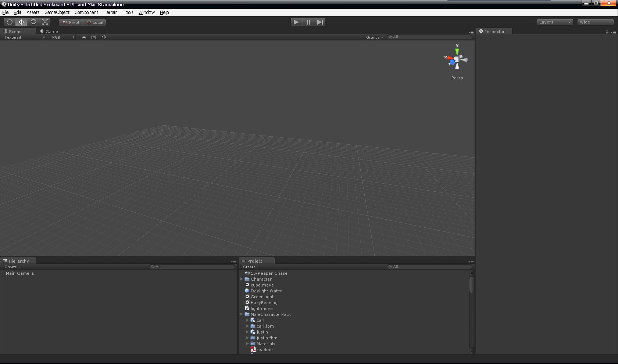Select the Scale tool

click(x=45, y=22)
